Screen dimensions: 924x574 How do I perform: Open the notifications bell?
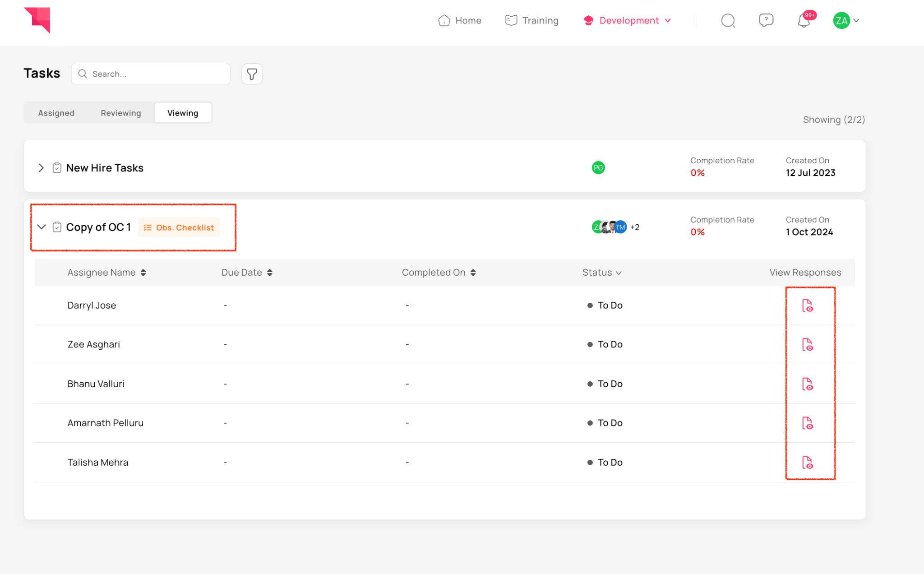(804, 21)
